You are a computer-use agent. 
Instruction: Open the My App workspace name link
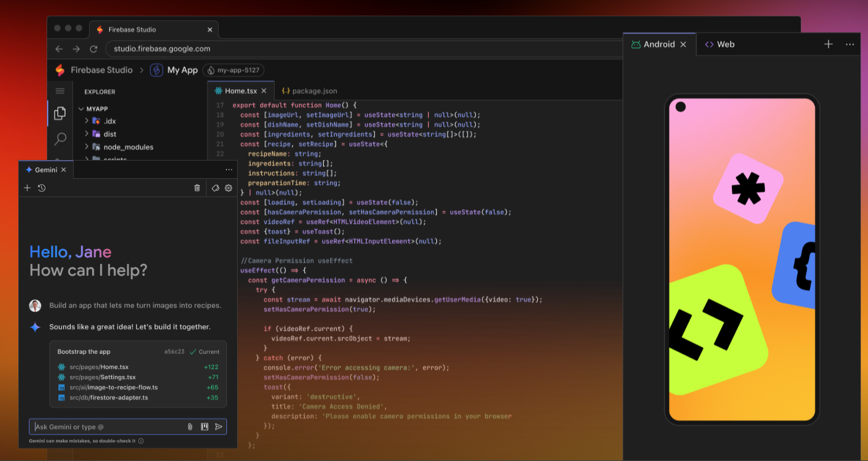(x=182, y=70)
